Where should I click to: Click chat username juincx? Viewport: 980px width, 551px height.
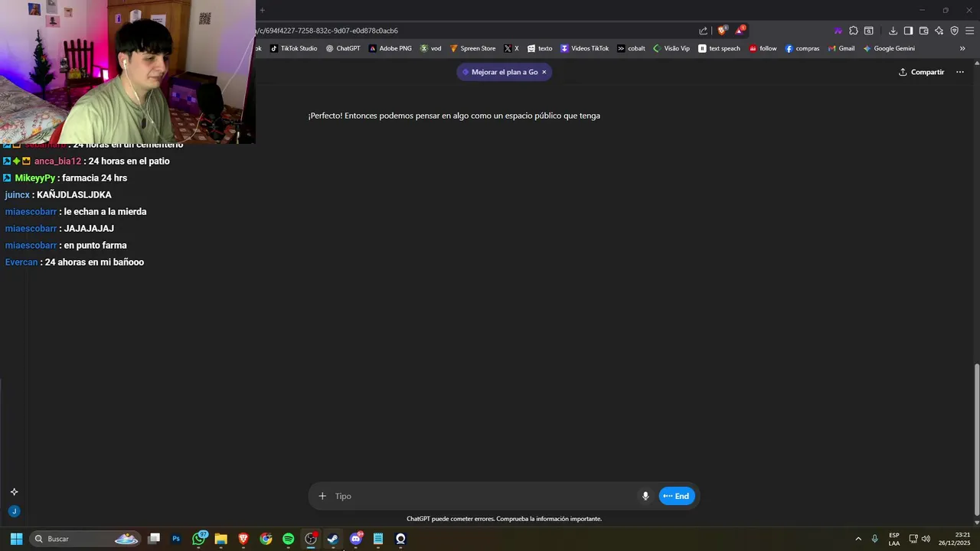point(18,195)
